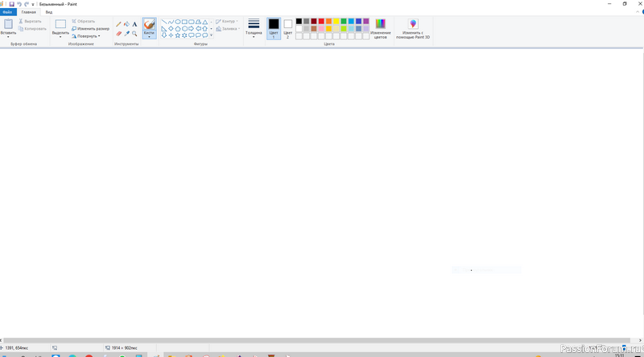Click the Изменить размер button

pyautogui.click(x=91, y=28)
